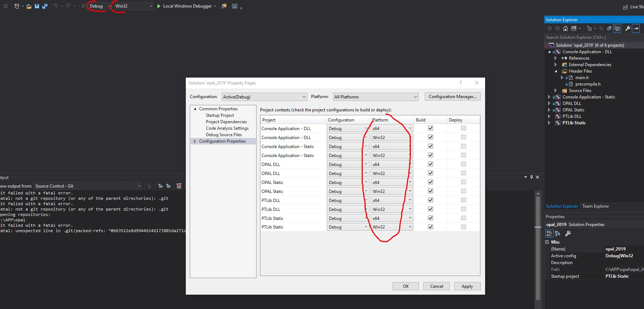
Task: Open precompile.h in Solution Explorer
Action: coord(588,84)
